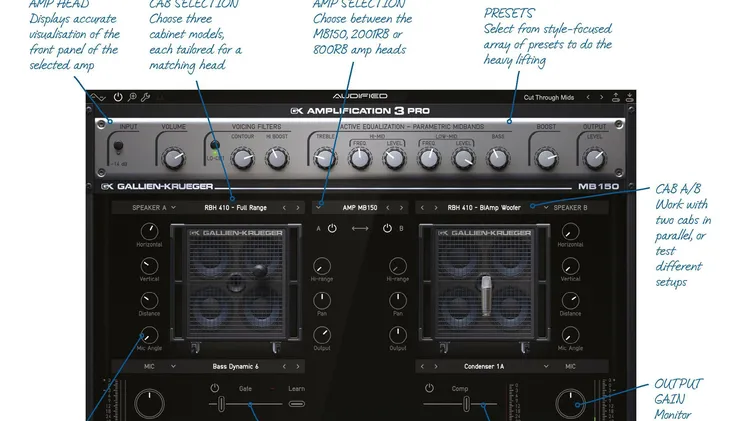Expand the right MIC dropdown chevron

(546, 366)
